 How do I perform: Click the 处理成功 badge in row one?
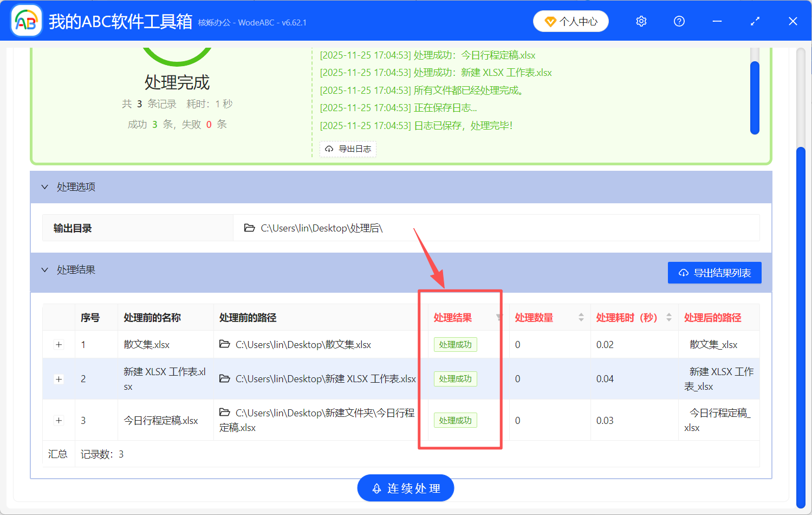(x=455, y=344)
